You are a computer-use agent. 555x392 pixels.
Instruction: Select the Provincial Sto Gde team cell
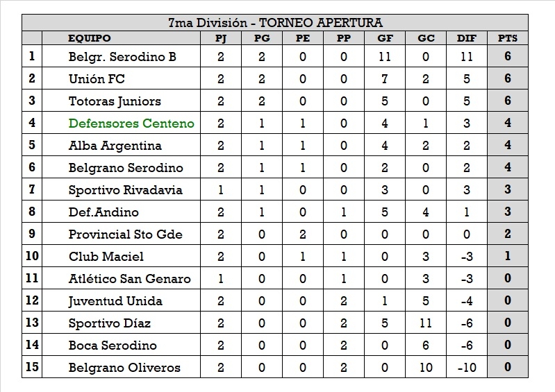(x=125, y=235)
